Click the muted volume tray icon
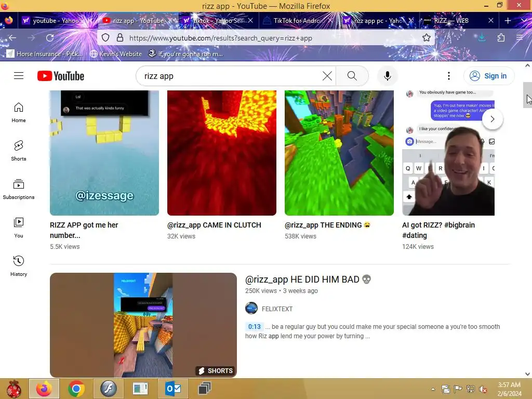Viewport: 532px width, 399px height. 483,389
